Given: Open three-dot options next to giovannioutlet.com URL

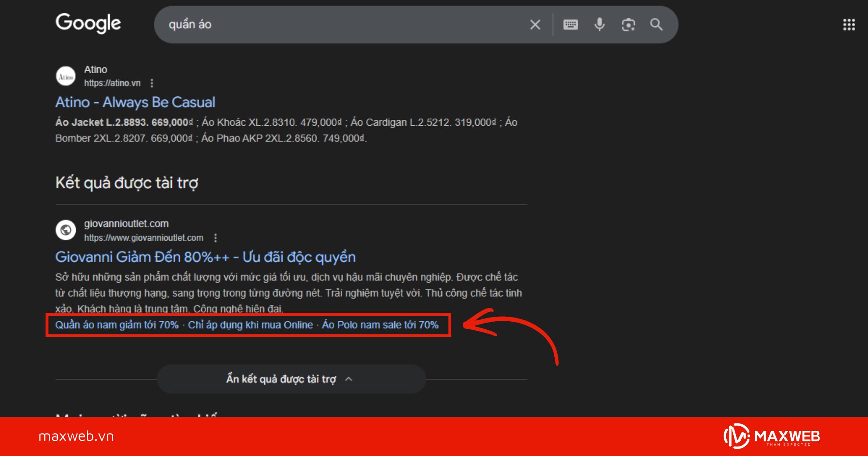Looking at the screenshot, I should tap(215, 238).
